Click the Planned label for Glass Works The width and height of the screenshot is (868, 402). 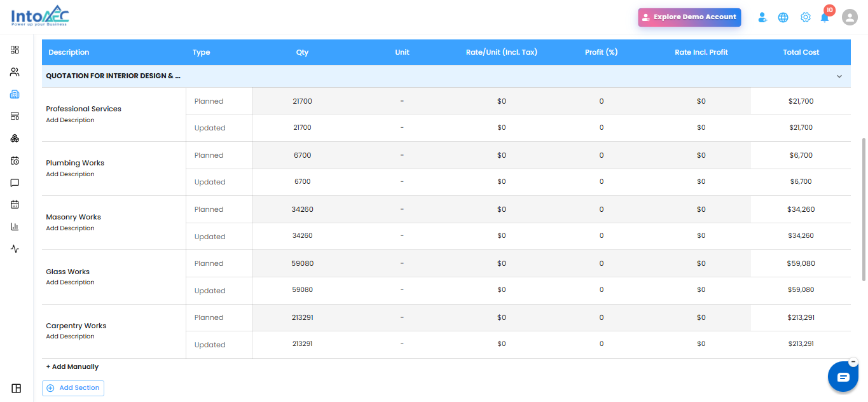coord(209,263)
